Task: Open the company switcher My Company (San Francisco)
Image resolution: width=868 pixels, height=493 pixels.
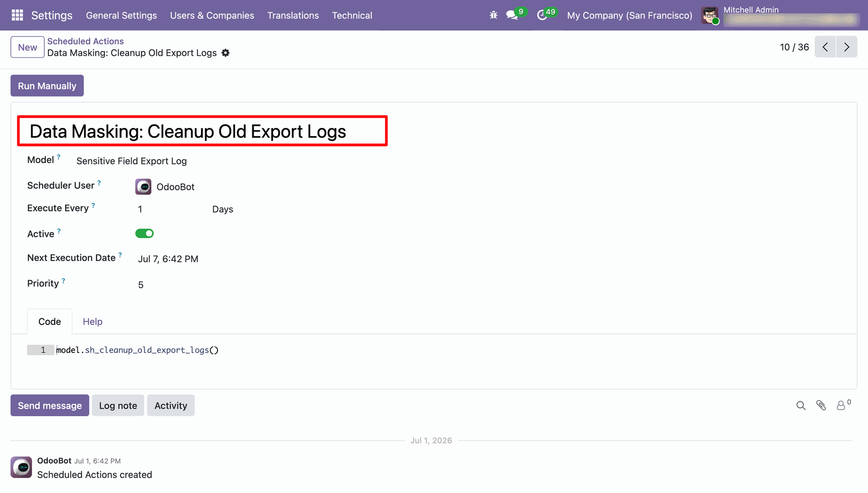Action: pyautogui.click(x=629, y=15)
